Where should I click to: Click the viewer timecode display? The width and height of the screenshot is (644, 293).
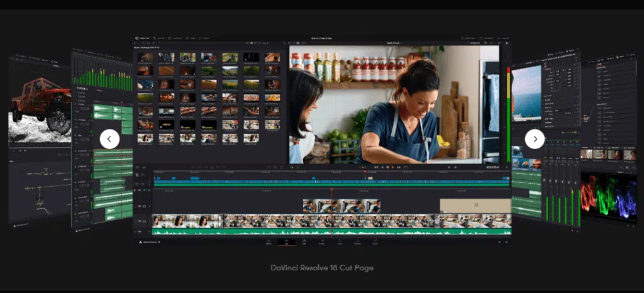pyautogui.click(x=493, y=167)
